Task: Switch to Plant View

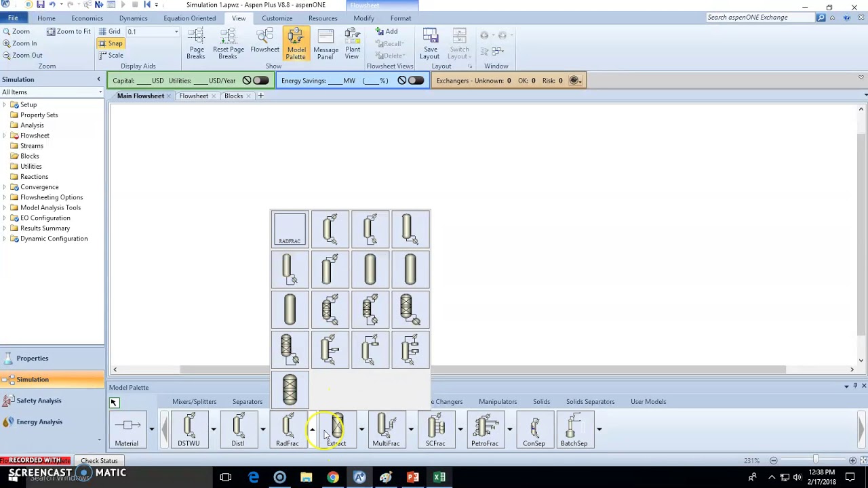Action: 352,44
